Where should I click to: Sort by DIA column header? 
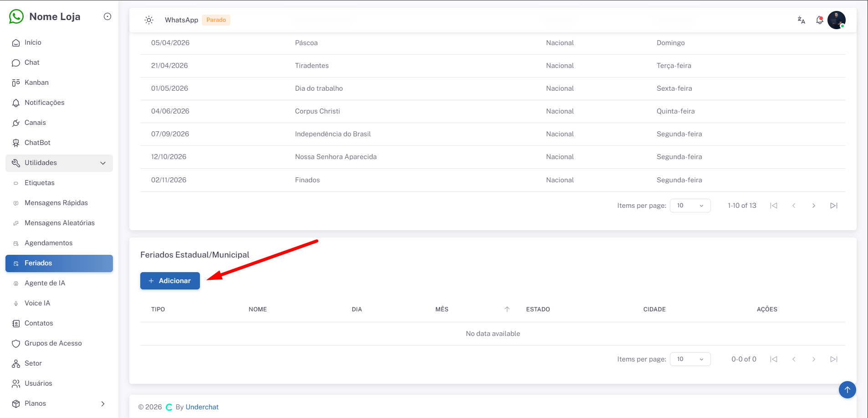point(357,309)
